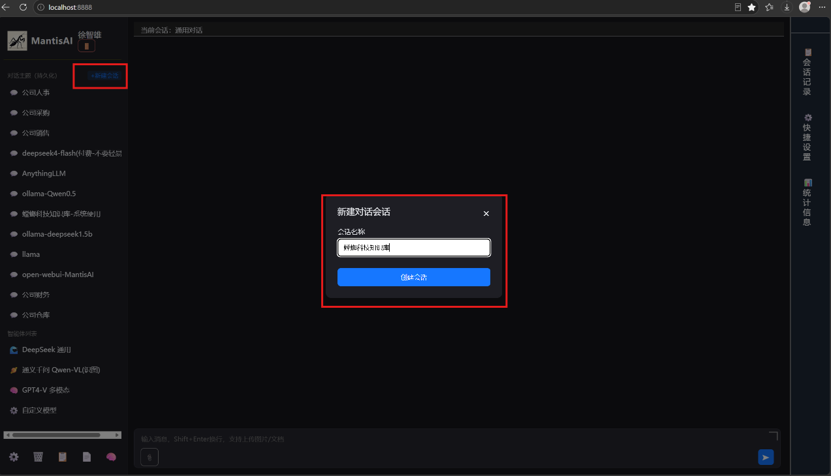831x476 pixels.
Task: Click the browser profile avatar
Action: click(x=805, y=7)
